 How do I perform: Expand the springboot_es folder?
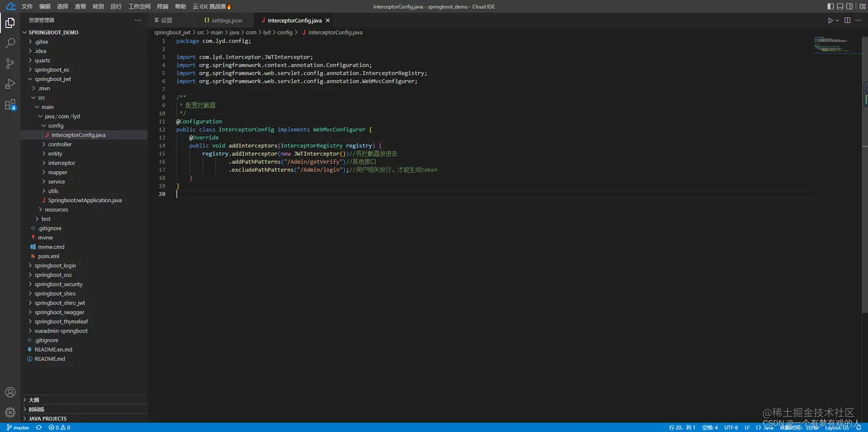point(84,70)
